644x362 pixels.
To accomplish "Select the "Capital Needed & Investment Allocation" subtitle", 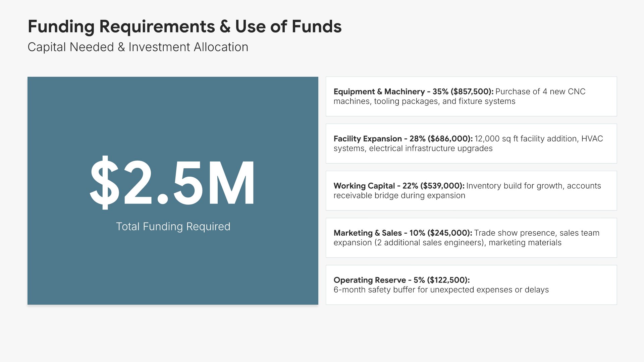I will 138,47.
